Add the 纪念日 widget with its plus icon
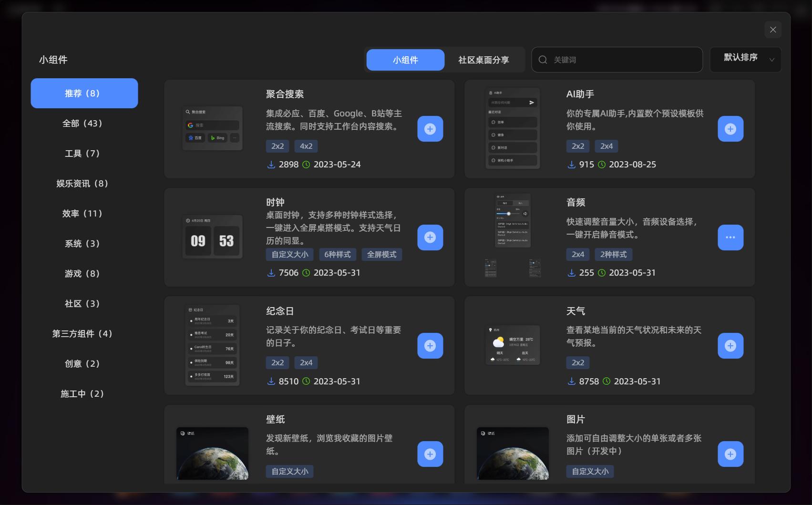 pos(430,345)
